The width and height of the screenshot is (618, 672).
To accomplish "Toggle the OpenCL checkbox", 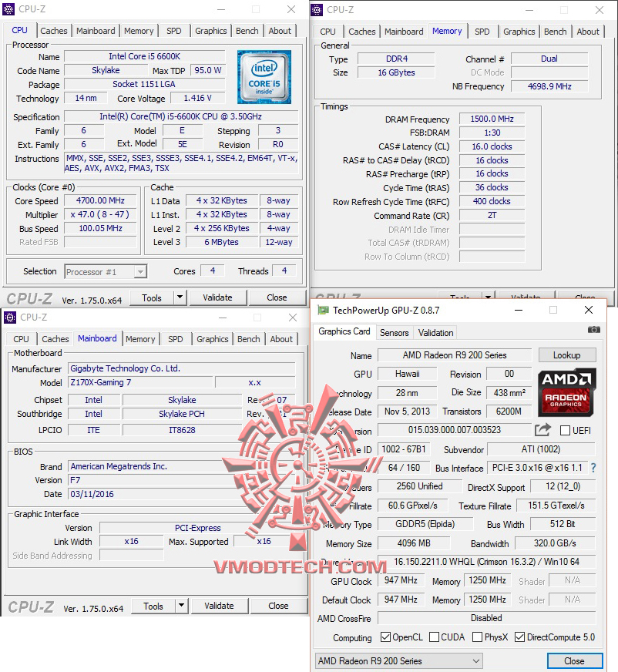I will tap(385, 637).
